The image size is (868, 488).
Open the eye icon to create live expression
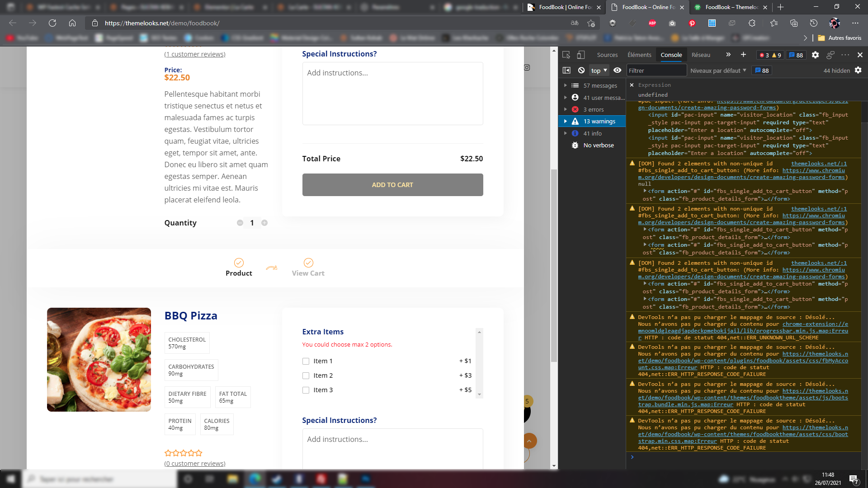pyautogui.click(x=617, y=70)
